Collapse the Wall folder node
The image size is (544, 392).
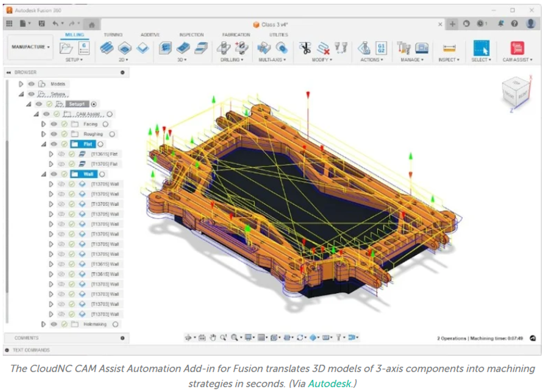(44, 174)
